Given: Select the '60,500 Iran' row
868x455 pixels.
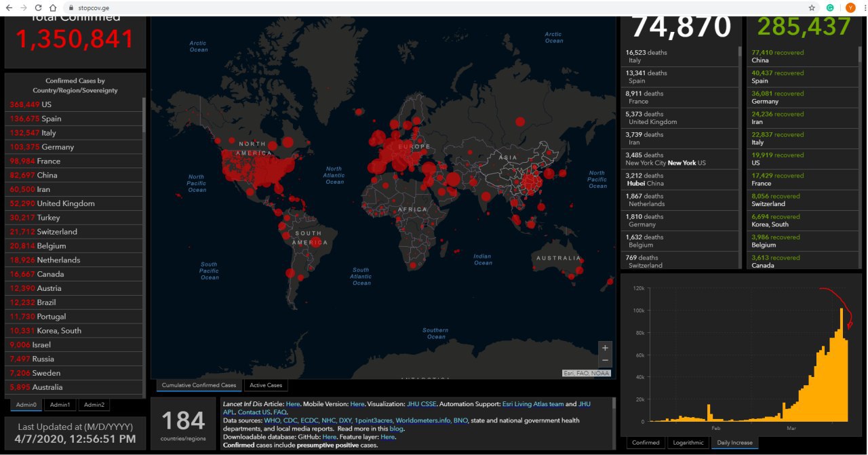Looking at the screenshot, I should point(75,189).
